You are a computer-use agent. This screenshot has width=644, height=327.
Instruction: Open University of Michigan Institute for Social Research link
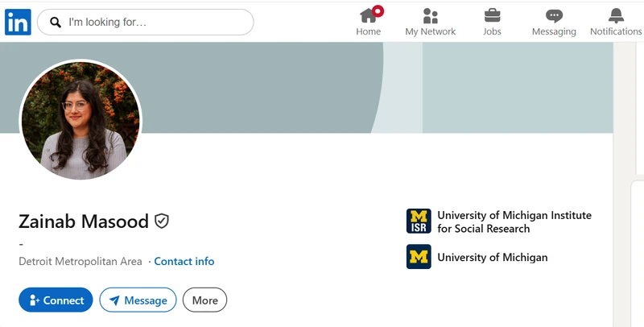(514, 221)
